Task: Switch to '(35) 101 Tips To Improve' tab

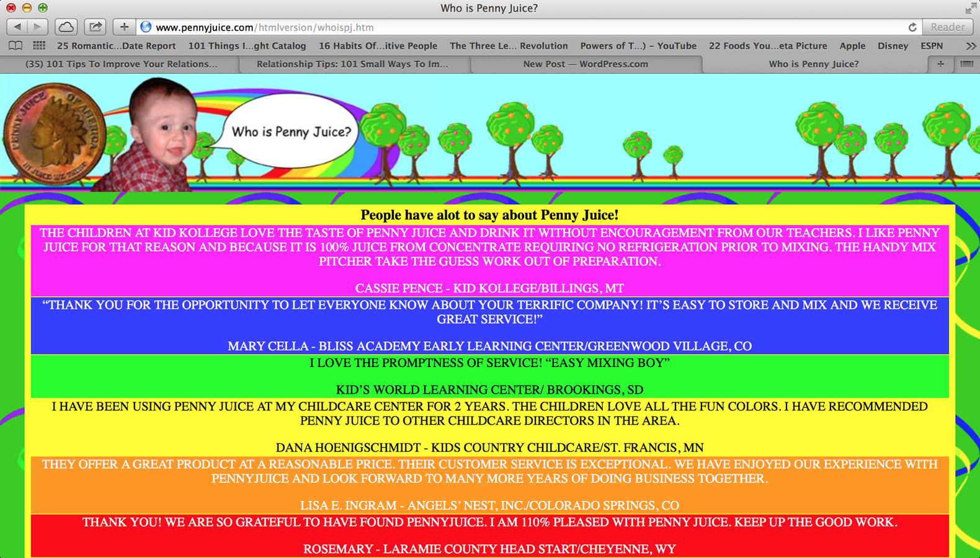Action: click(121, 64)
